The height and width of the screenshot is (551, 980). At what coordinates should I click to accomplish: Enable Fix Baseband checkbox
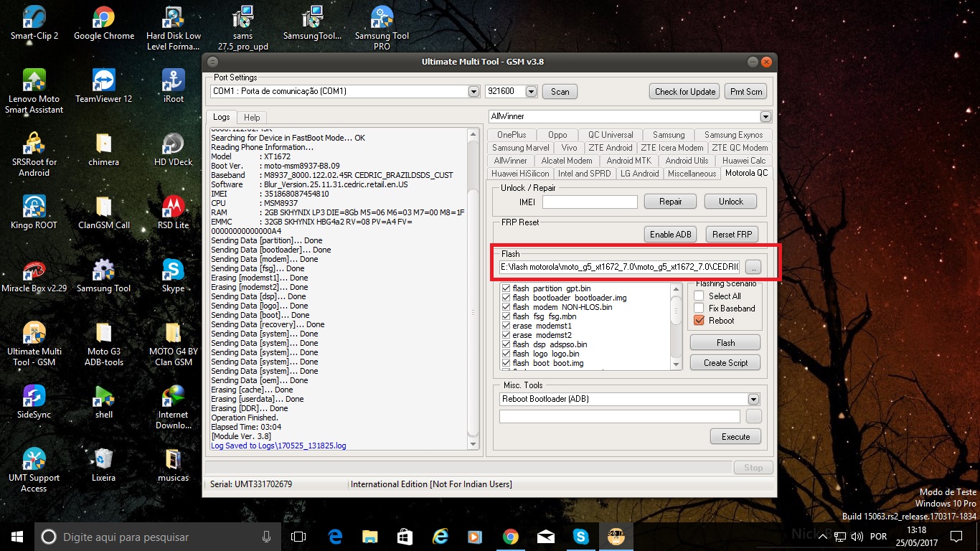[699, 308]
